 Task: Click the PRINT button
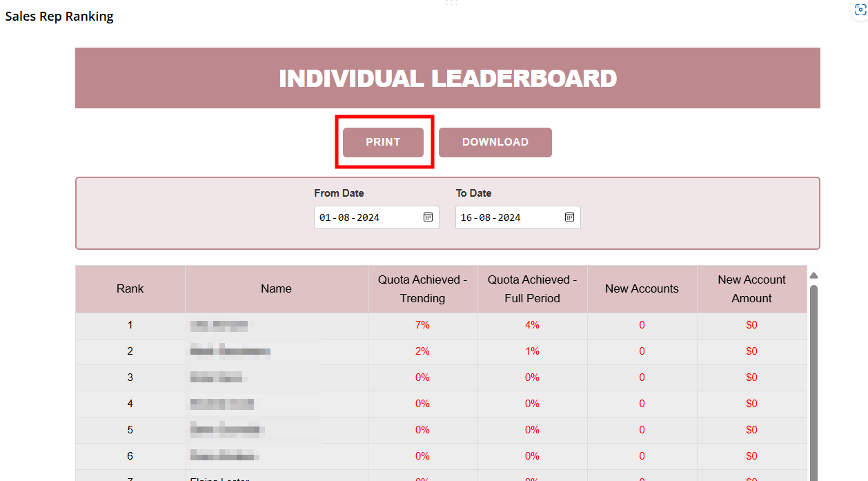383,142
